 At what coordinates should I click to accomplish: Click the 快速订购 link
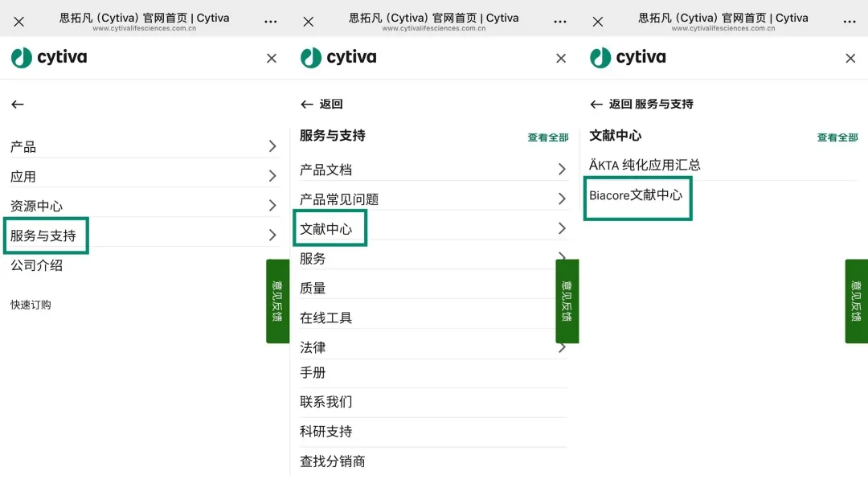(31, 305)
